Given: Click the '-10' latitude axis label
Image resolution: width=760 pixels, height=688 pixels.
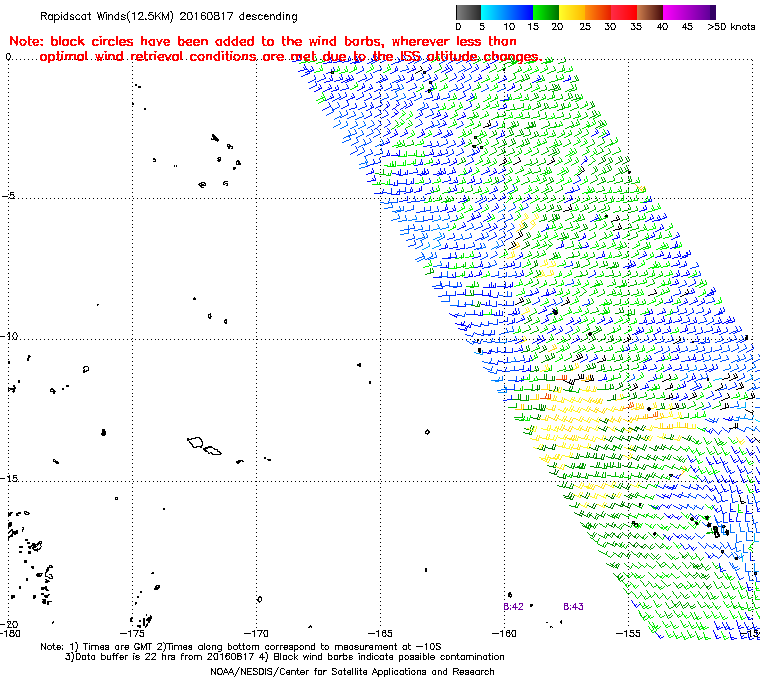Looking at the screenshot, I should [x=9, y=336].
